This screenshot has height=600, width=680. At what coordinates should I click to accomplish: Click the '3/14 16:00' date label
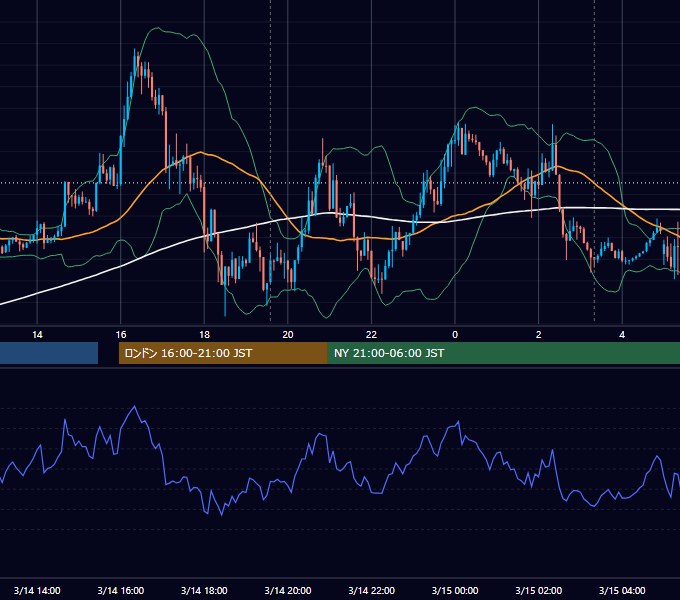click(x=121, y=590)
